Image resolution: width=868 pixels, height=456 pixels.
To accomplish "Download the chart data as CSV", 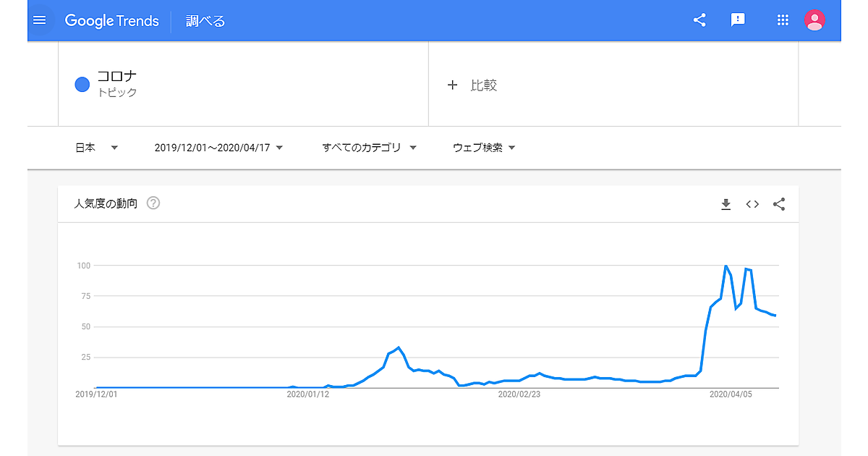I will point(726,204).
